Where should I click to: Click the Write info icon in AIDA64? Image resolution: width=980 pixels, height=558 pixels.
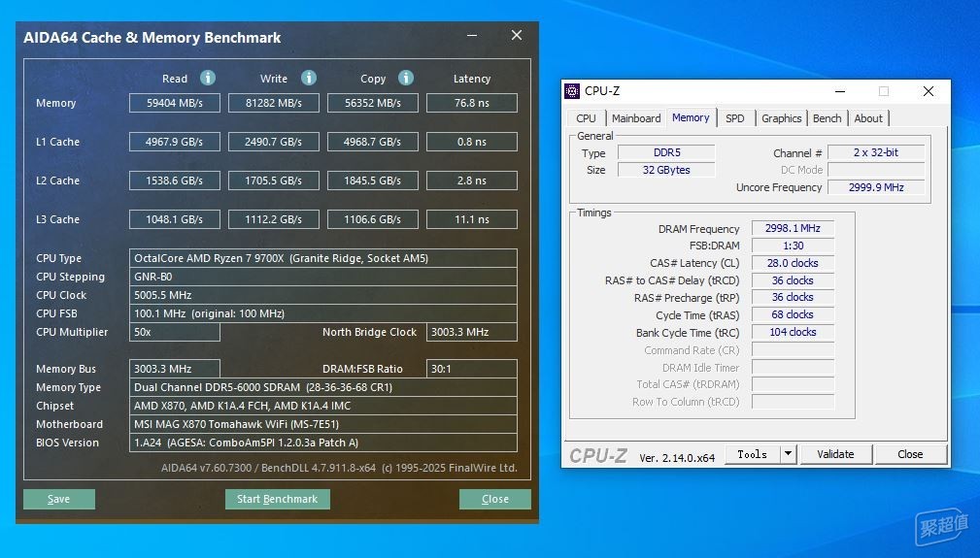pyautogui.click(x=309, y=78)
